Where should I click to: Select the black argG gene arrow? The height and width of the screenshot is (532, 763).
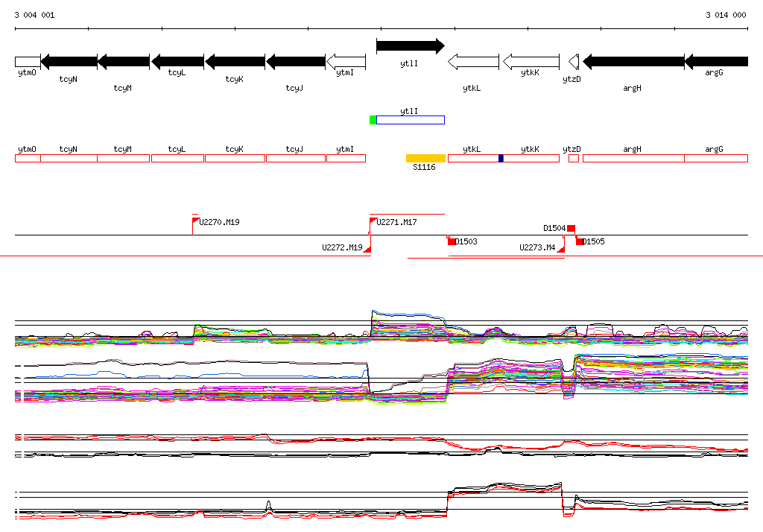(716, 61)
